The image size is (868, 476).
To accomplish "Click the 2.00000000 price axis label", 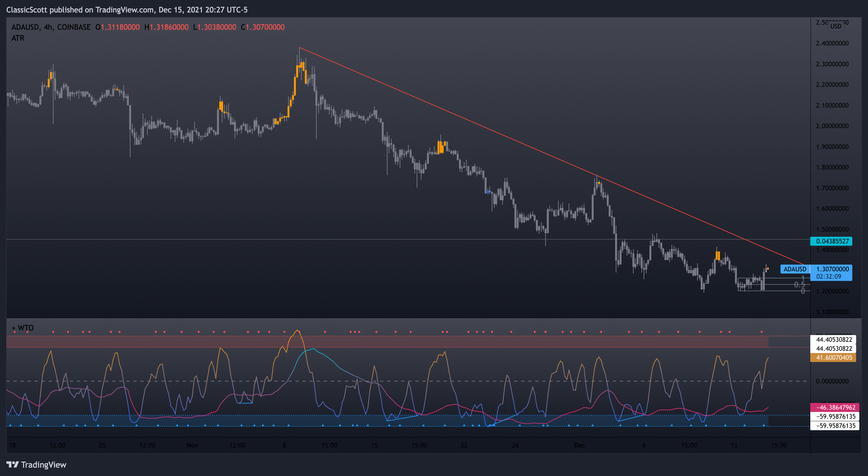I will (832, 126).
